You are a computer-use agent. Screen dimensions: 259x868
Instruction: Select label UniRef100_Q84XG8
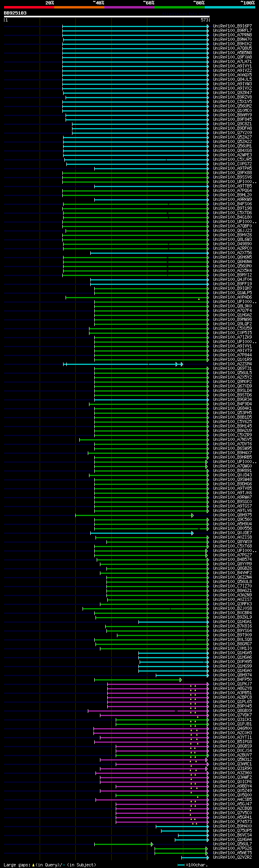(232, 150)
